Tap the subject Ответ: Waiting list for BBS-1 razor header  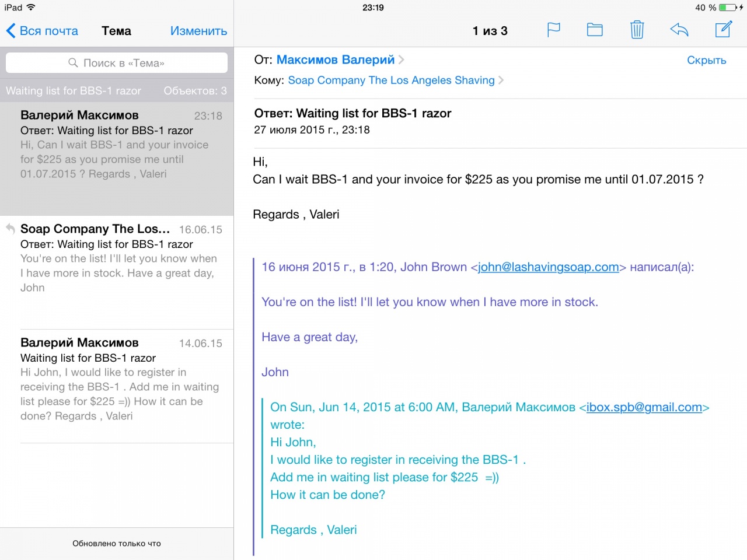(352, 113)
